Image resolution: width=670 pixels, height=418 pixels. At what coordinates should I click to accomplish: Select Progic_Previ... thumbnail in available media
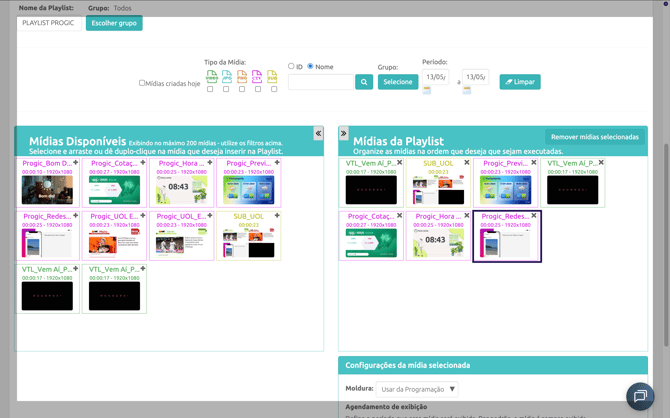(x=249, y=190)
